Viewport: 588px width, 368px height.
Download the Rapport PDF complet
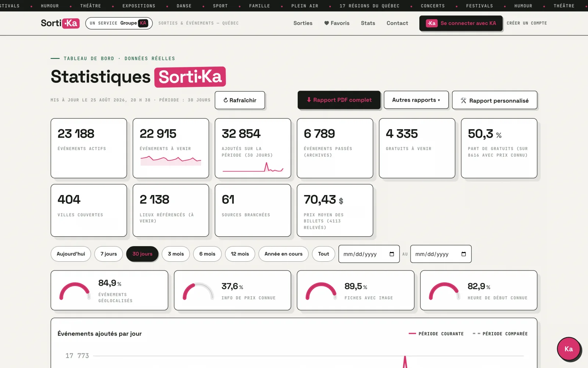point(339,100)
